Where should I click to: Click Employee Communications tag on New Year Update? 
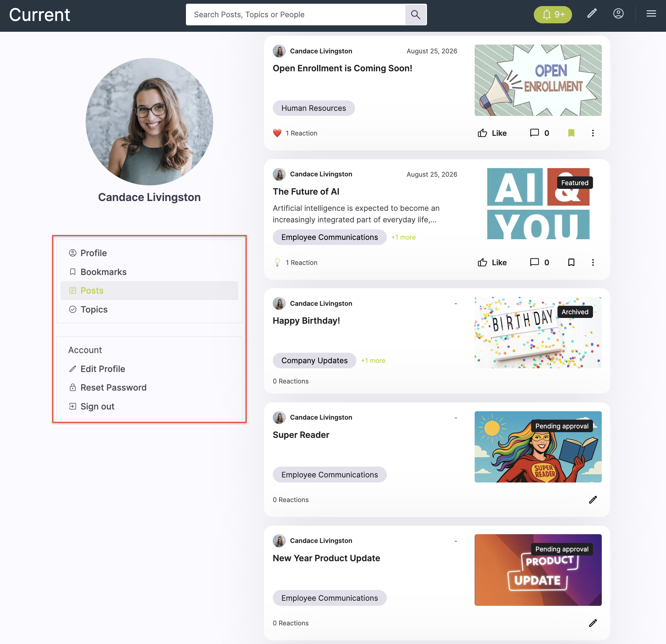click(330, 598)
